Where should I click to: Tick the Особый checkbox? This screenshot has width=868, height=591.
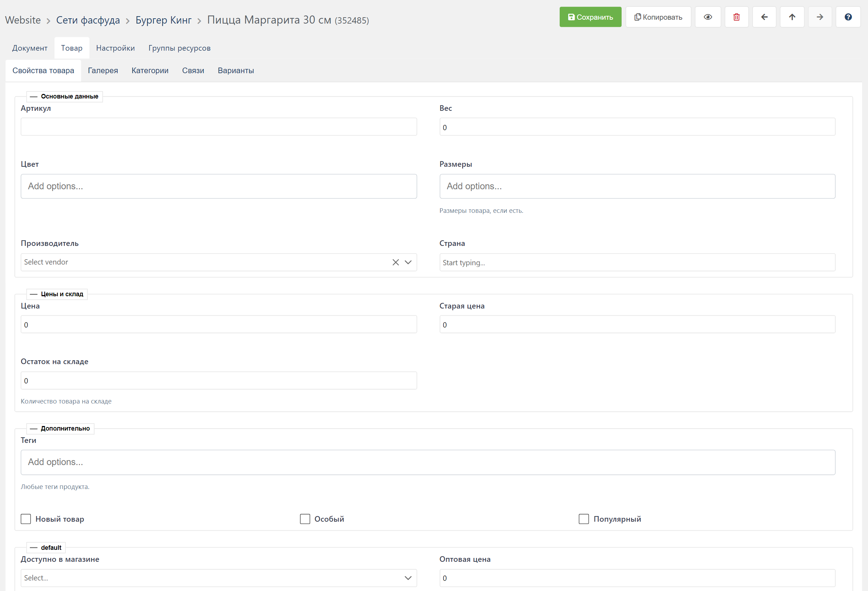[305, 519]
